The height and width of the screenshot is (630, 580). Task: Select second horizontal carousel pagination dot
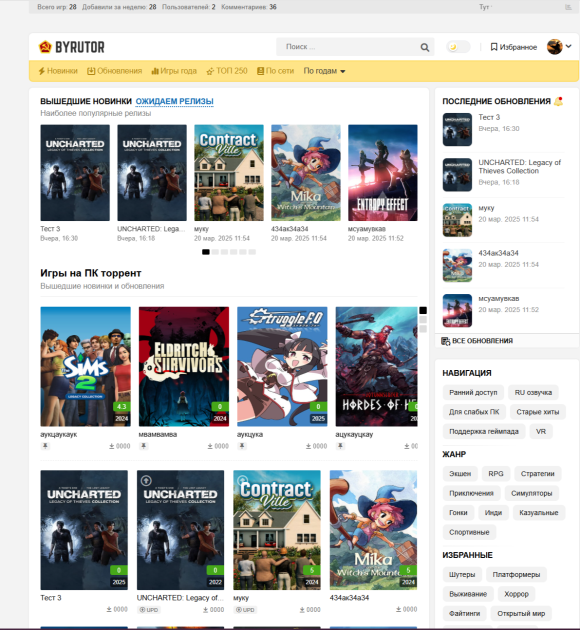pos(215,252)
